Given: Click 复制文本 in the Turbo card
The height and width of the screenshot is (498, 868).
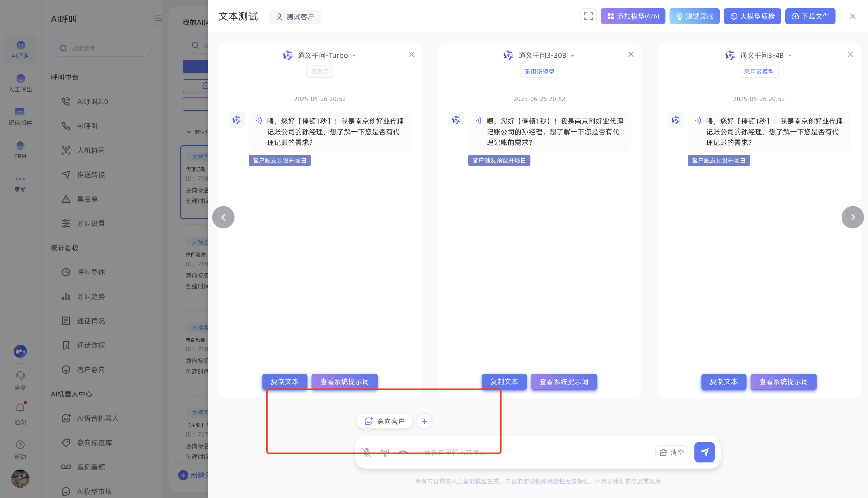Looking at the screenshot, I should click(x=285, y=382).
